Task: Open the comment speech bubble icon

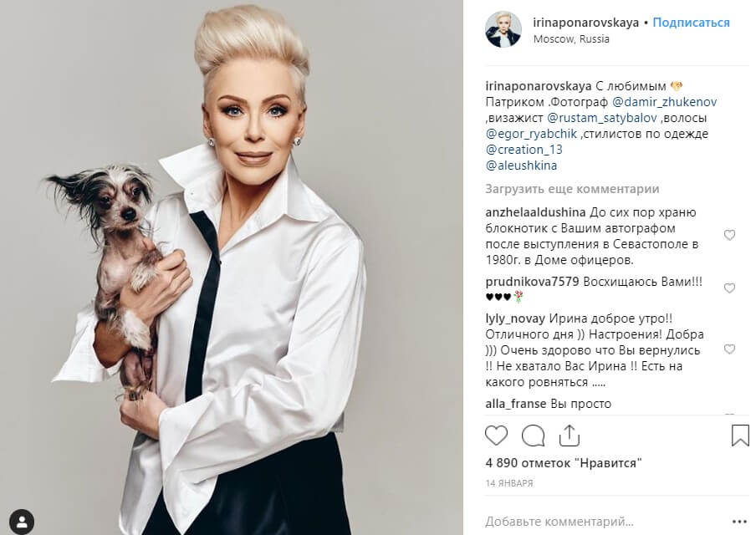Action: click(533, 436)
